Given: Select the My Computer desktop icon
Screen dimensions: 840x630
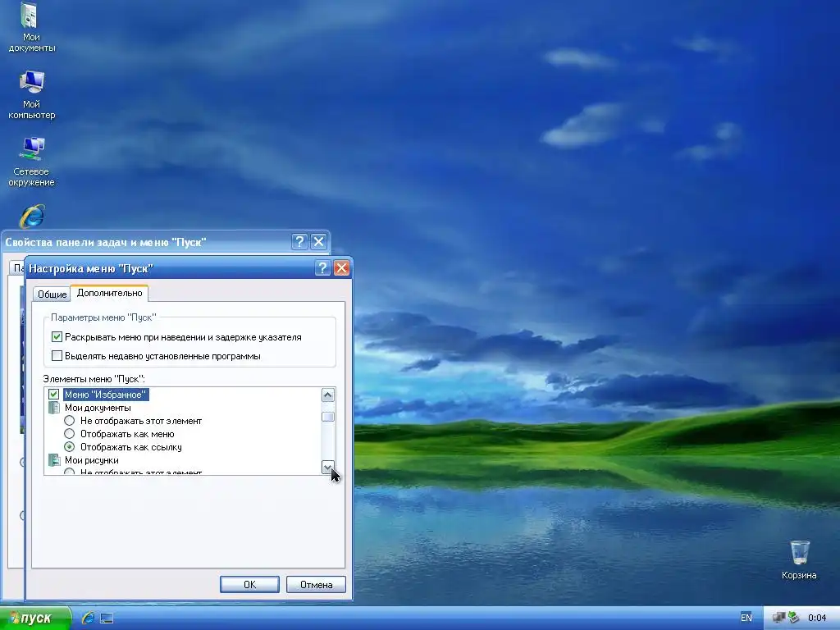Looking at the screenshot, I should (31, 94).
